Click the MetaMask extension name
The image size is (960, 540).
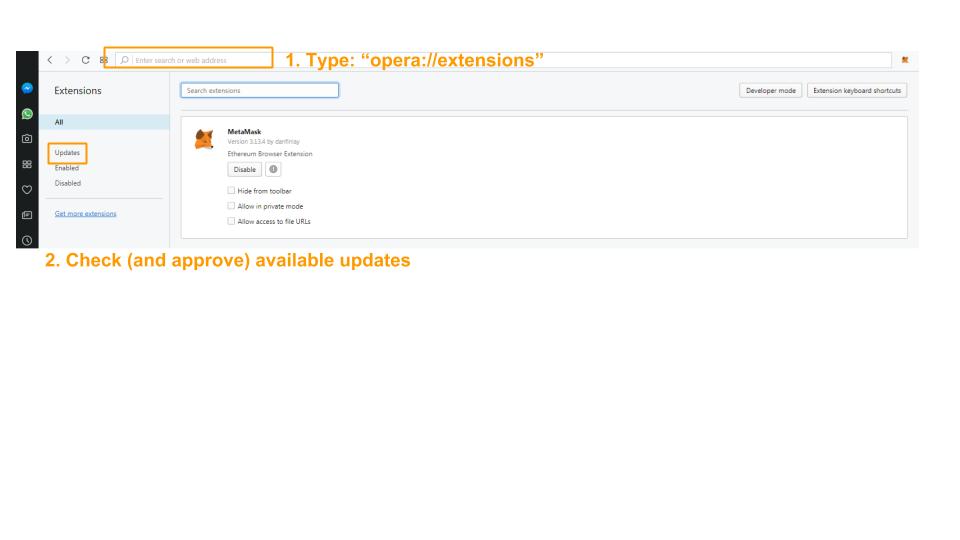pyautogui.click(x=244, y=132)
